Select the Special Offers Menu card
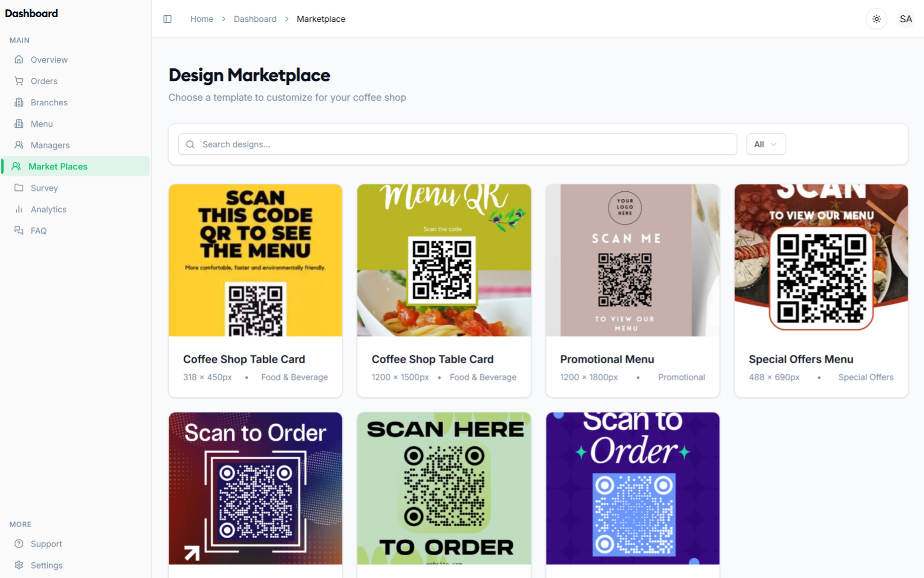924x578 pixels. click(821, 290)
